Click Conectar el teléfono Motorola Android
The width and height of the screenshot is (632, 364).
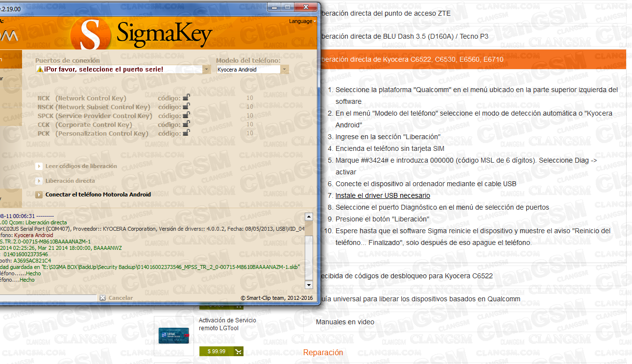click(98, 194)
